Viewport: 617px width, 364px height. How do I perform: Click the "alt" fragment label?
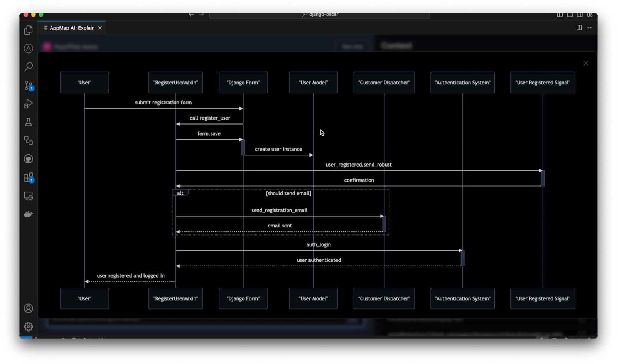[180, 193]
